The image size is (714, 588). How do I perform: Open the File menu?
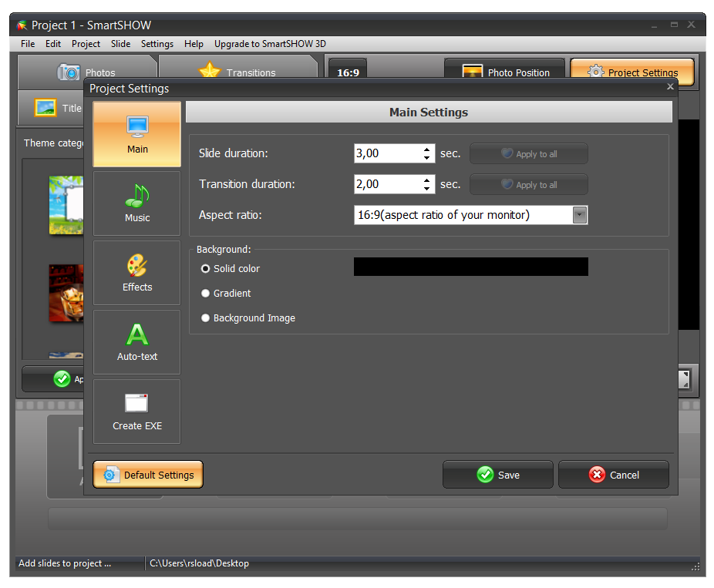click(28, 44)
